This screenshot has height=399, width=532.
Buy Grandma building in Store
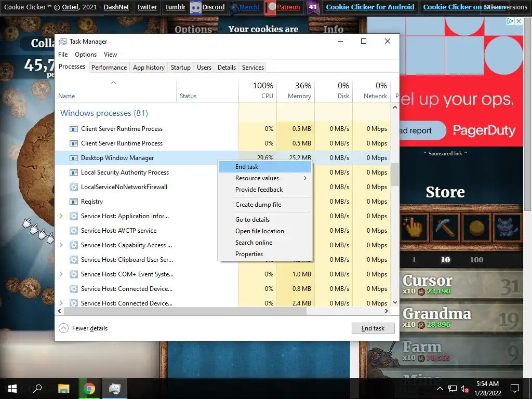461,318
